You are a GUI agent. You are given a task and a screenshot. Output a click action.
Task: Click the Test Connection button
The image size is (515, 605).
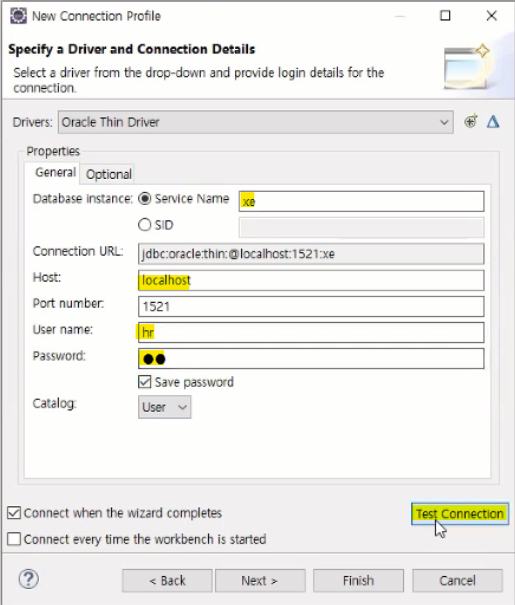460,514
